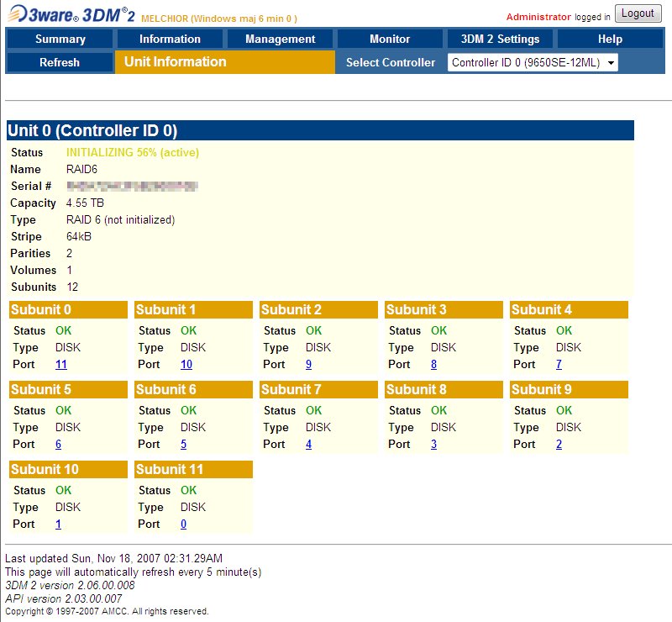Viewport: 672px width, 622px height.
Task: Log out using the Logout button
Action: [x=638, y=13]
